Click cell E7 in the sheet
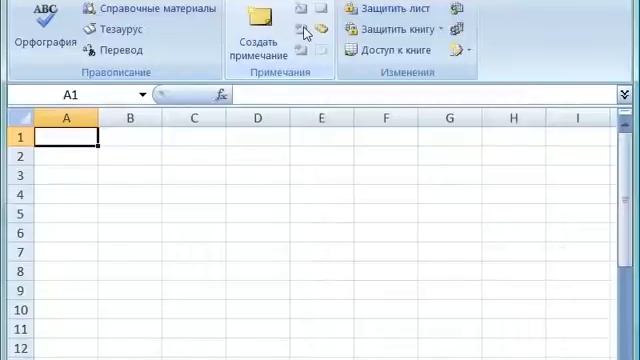Viewport: 640px width, 360px height. point(322,252)
